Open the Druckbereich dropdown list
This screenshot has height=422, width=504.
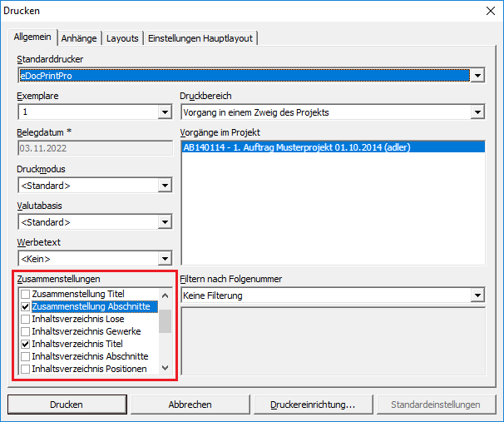477,112
